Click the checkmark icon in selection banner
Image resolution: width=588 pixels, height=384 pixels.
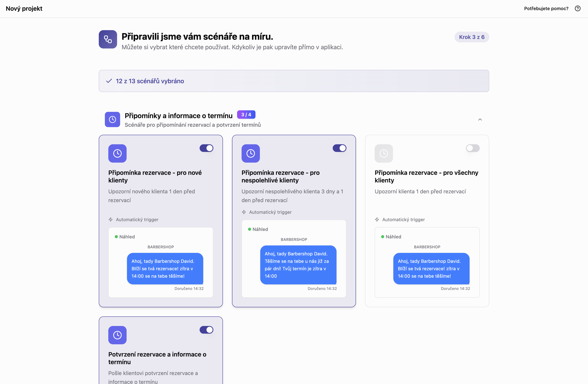tap(109, 81)
